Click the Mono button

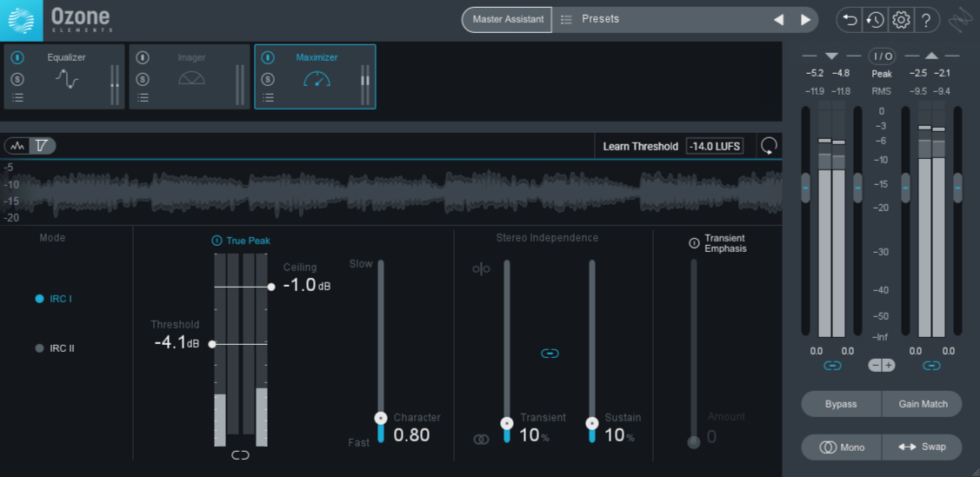(841, 447)
